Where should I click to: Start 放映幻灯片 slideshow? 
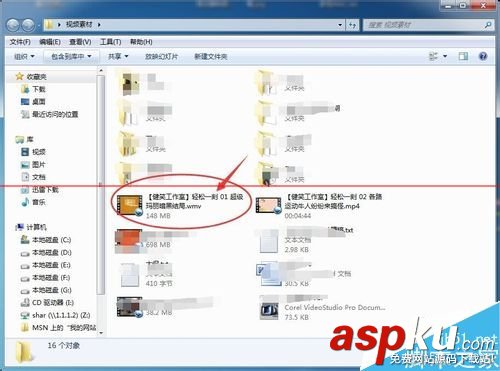161,56
